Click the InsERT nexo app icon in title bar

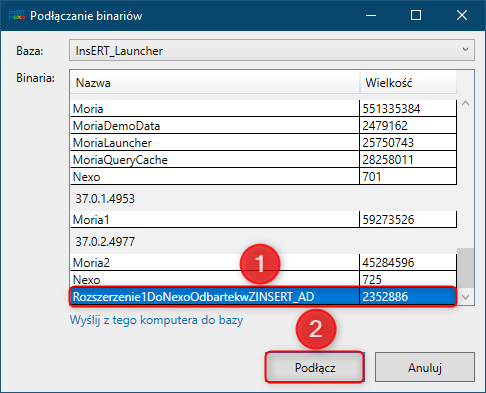pyautogui.click(x=17, y=15)
